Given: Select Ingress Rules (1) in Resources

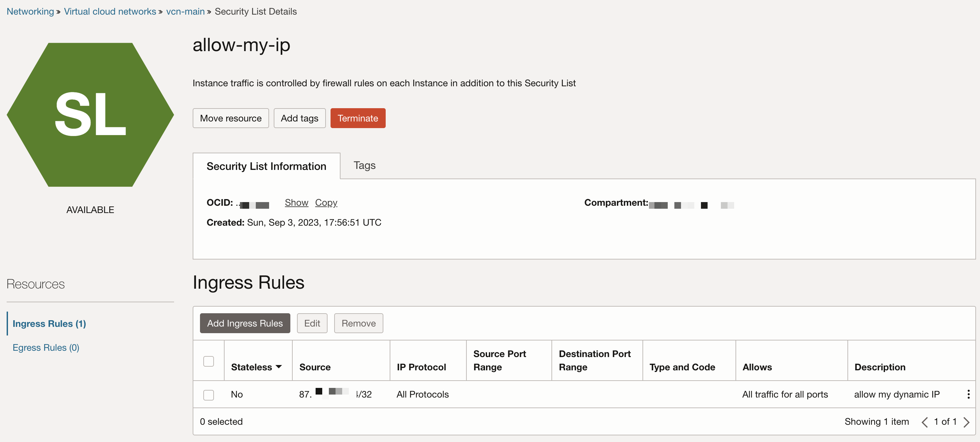Looking at the screenshot, I should [49, 324].
